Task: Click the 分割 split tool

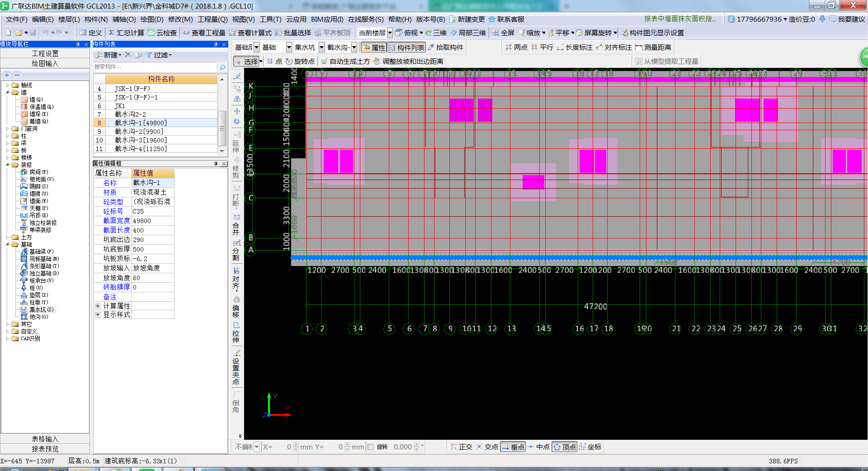Action: coord(236,250)
